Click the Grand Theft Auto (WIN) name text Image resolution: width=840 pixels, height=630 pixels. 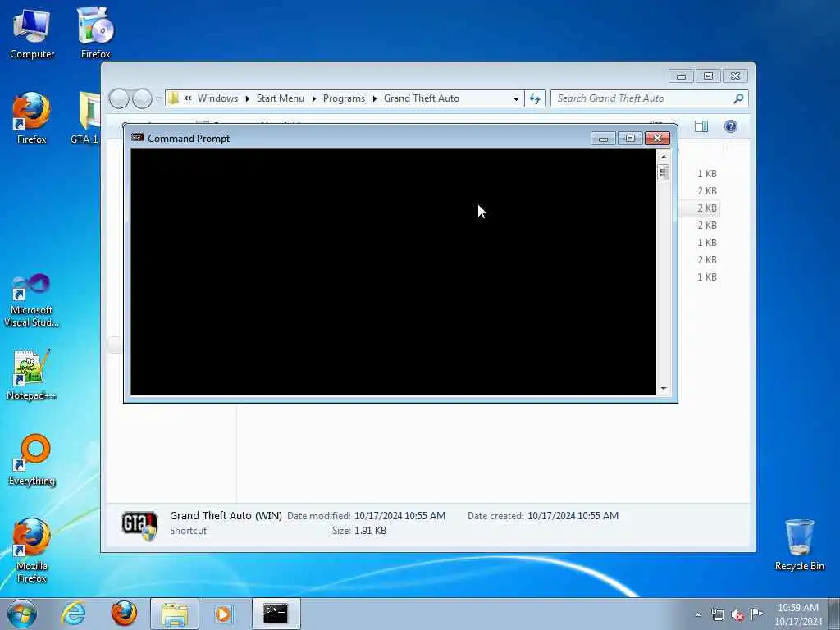226,516
